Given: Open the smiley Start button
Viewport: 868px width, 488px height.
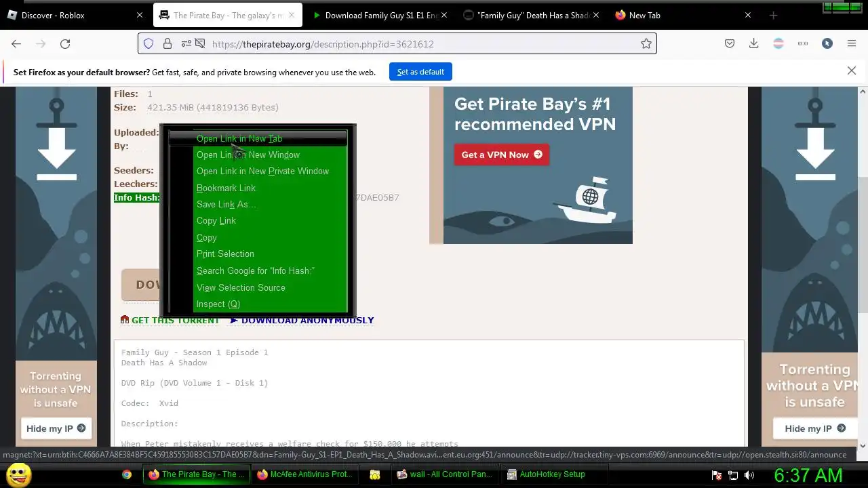Looking at the screenshot, I should (x=18, y=475).
